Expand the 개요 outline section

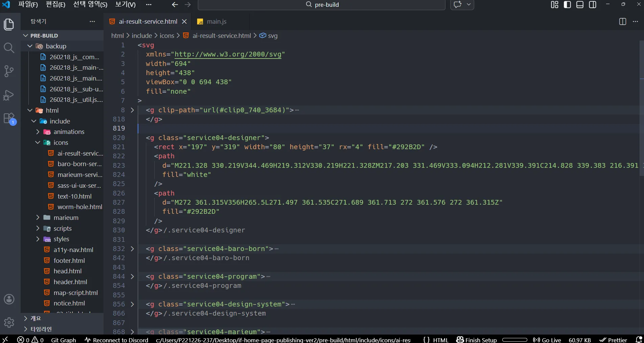[62, 318]
